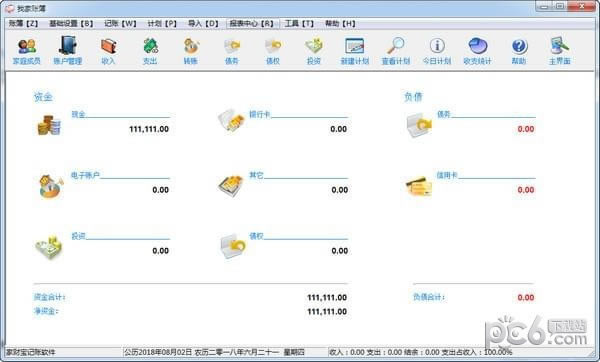Open the 导入【D】 menu
The width and height of the screenshot is (600, 362).
[x=203, y=24]
